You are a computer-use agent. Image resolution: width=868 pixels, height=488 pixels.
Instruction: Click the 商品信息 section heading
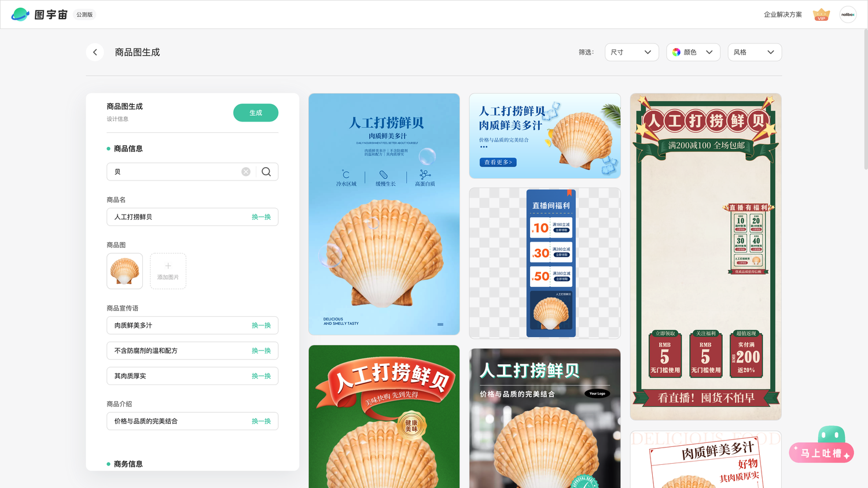click(x=128, y=149)
